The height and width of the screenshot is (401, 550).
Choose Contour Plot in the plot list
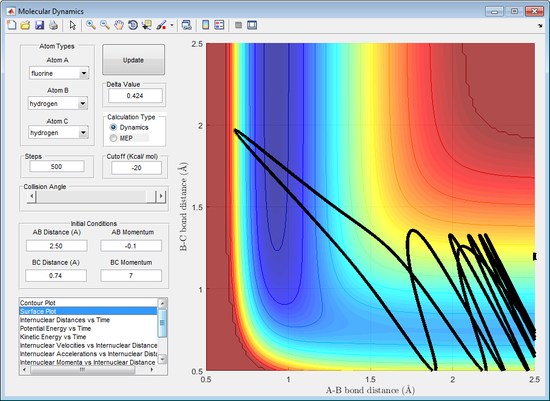pos(88,302)
